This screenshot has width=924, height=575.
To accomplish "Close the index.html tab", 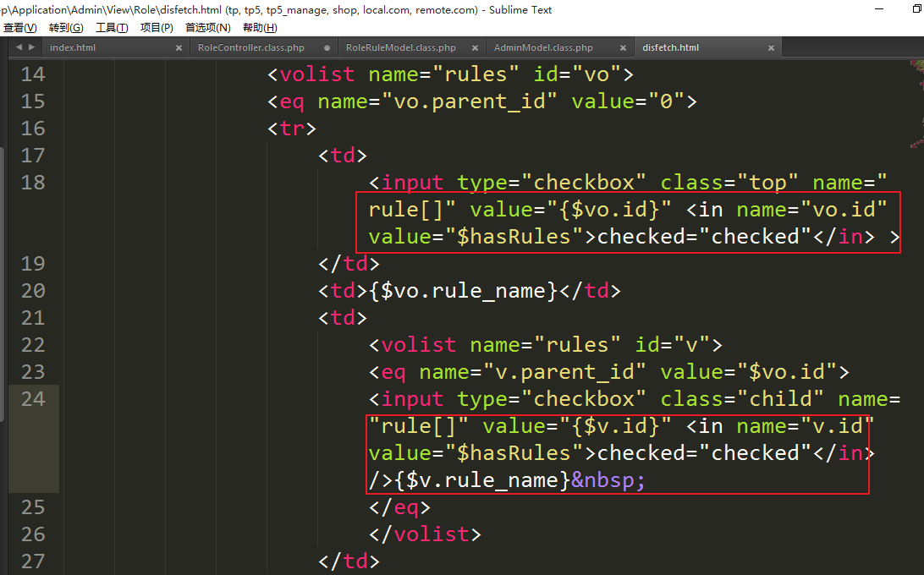I will tap(179, 48).
